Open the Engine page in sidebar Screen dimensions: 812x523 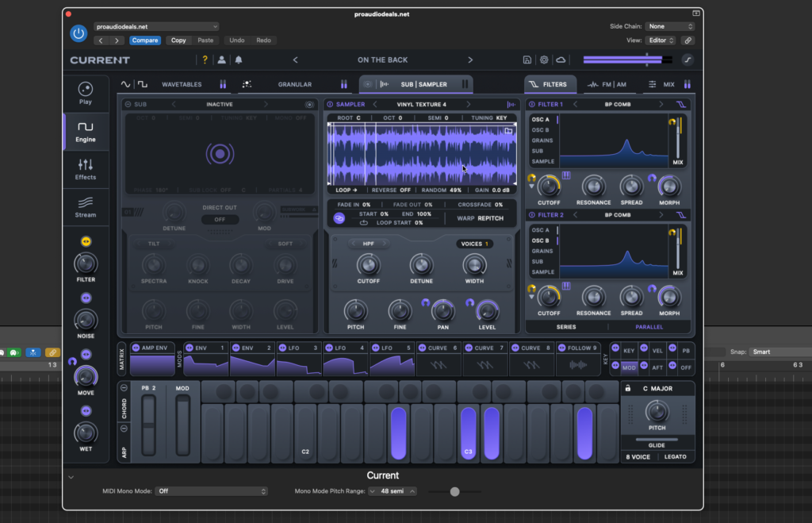coord(86,132)
